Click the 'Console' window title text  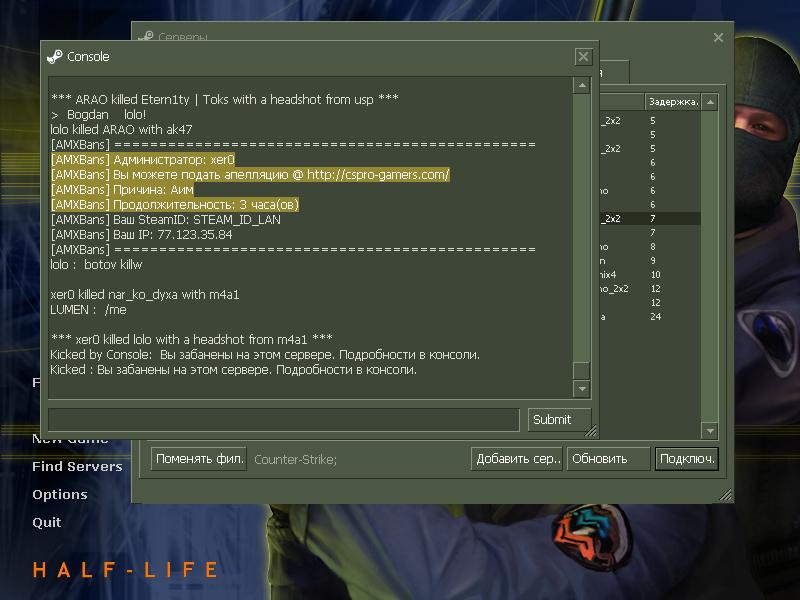(88, 57)
